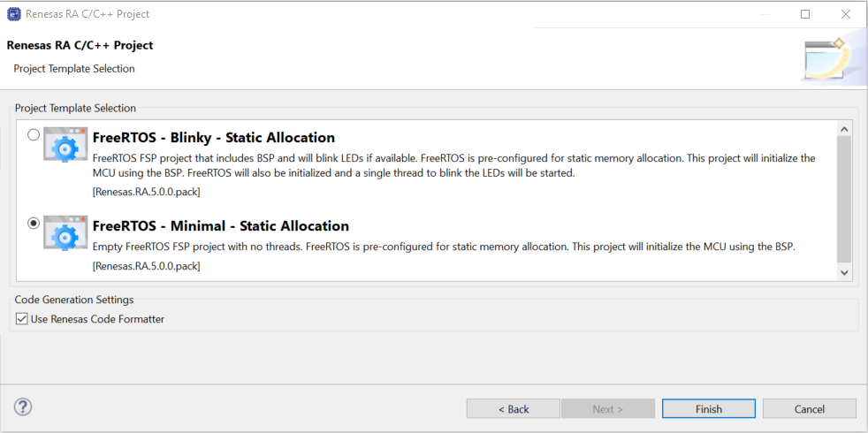Click the scroll down arrow in template list

[844, 272]
